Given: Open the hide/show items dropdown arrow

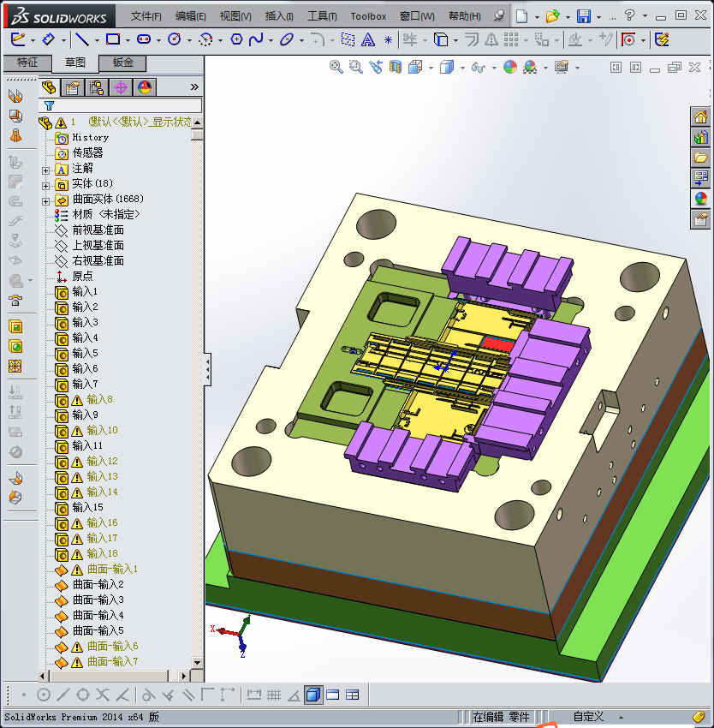Looking at the screenshot, I should 494,69.
